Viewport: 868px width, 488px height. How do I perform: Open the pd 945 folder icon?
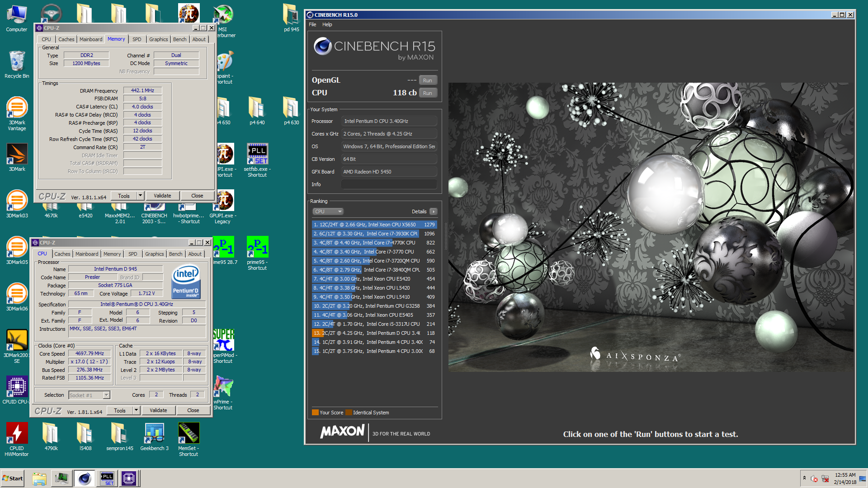[291, 18]
